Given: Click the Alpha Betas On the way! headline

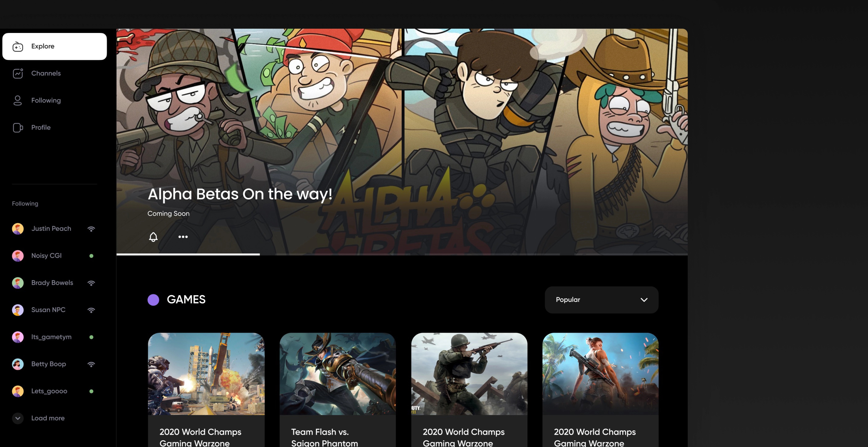Looking at the screenshot, I should [x=240, y=194].
